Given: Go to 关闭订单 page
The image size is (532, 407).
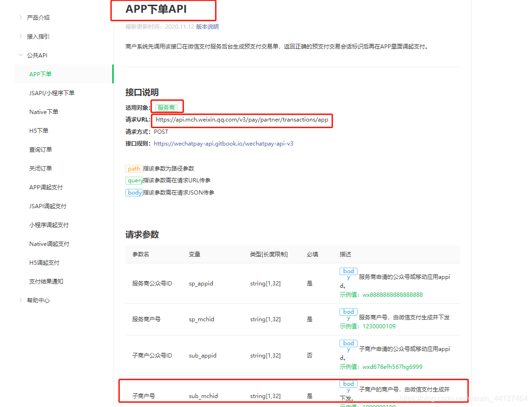Looking at the screenshot, I should (x=41, y=169).
